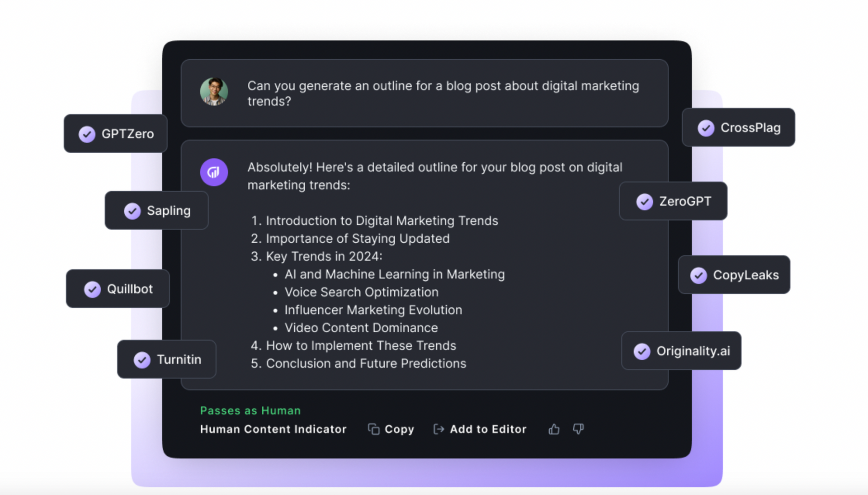The width and height of the screenshot is (868, 495).
Task: Click the thumbs down icon
Action: point(578,429)
